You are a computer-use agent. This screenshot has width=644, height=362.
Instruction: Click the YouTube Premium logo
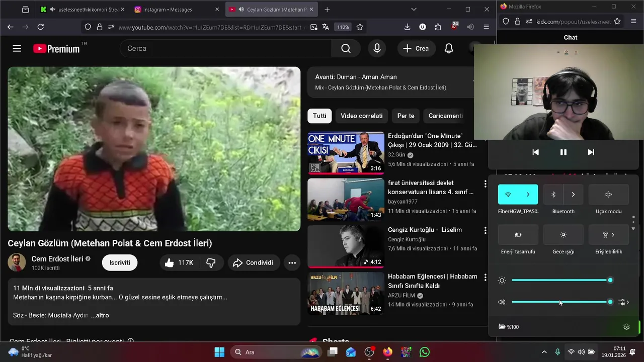tap(56, 48)
